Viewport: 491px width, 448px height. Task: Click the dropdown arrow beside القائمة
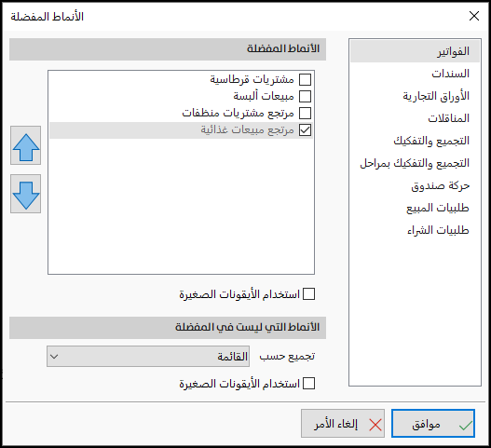(x=54, y=357)
